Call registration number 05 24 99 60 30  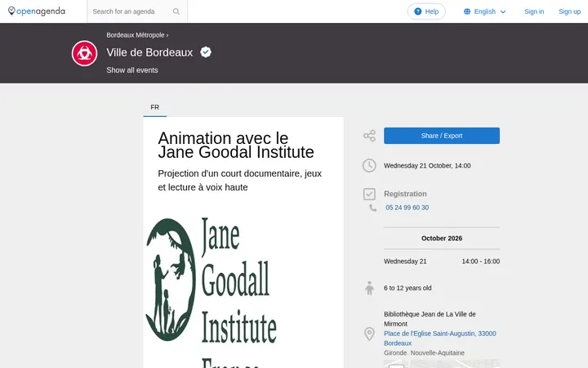[407, 208]
